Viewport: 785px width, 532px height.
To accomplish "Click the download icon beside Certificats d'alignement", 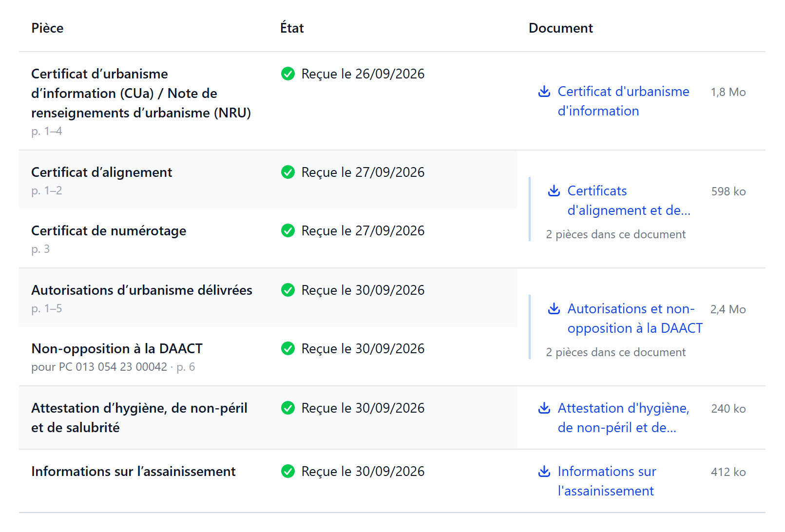I will tap(554, 191).
